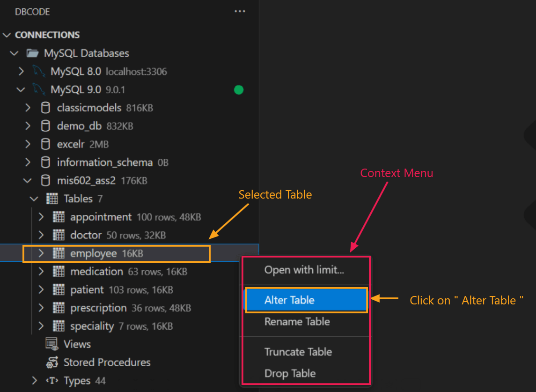Collapse the MySQL Databases folder
The width and height of the screenshot is (536, 392).
[14, 53]
